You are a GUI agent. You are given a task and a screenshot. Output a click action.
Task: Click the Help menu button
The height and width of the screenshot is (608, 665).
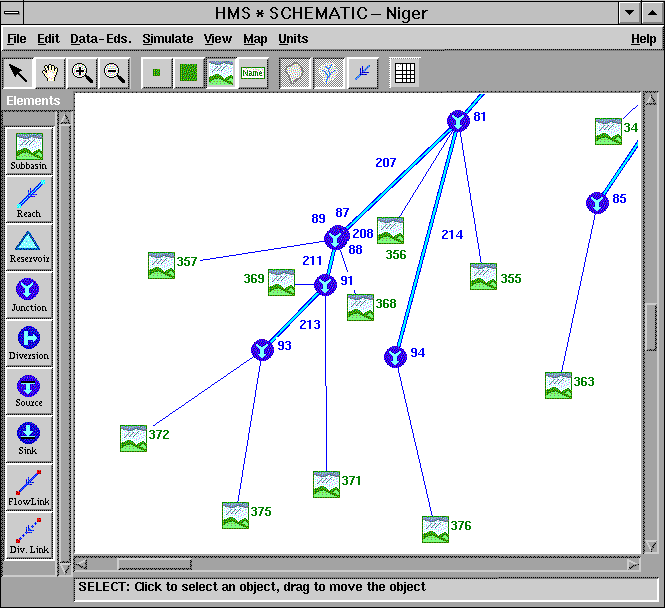pos(643,39)
